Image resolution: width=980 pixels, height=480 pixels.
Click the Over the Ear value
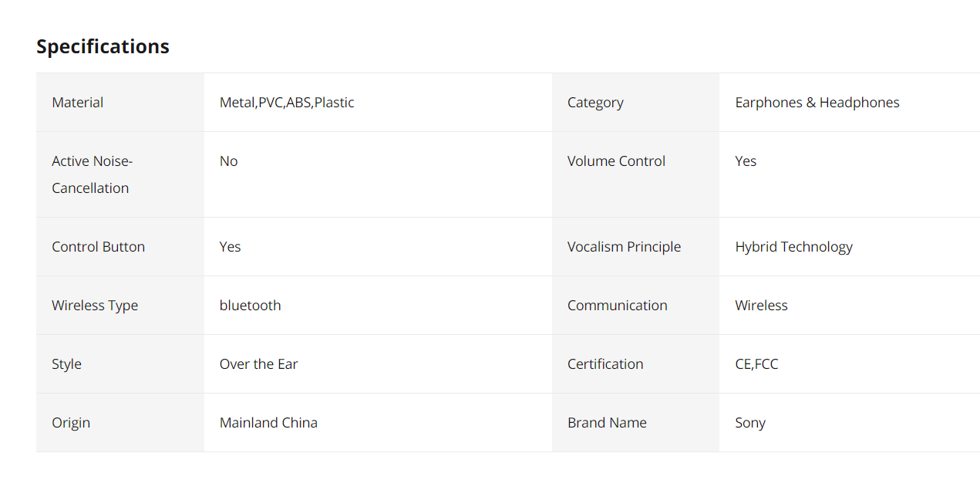tap(258, 364)
